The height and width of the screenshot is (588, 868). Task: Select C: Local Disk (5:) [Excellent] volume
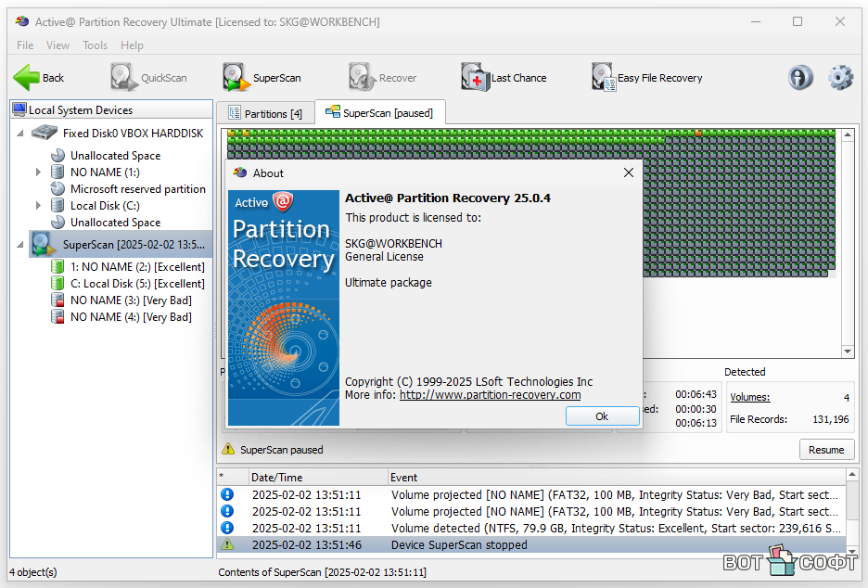click(137, 284)
